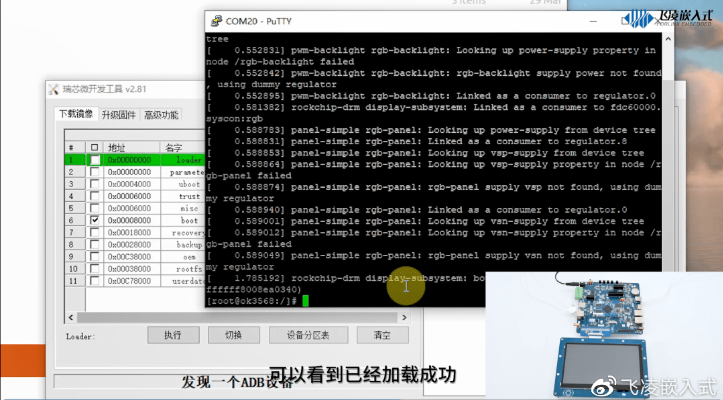Image resolution: width=723 pixels, height=400 pixels.
Task: Uncheck the boot partition checkbox
Action: pos(95,220)
